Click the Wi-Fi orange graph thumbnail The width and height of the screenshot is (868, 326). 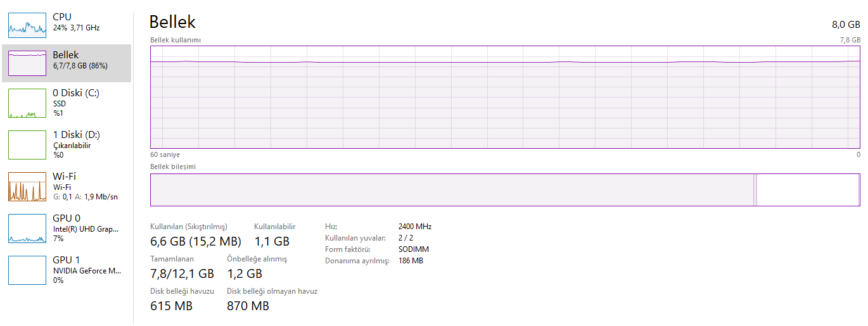[x=27, y=187]
